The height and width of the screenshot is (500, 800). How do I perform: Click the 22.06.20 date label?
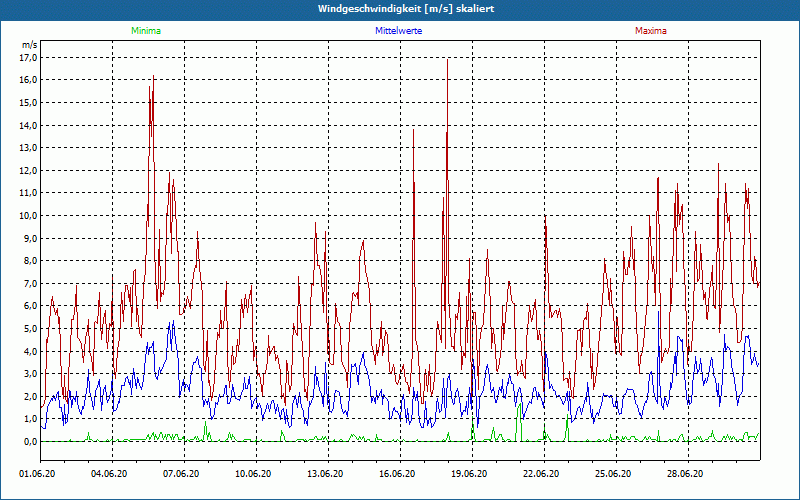tap(541, 474)
